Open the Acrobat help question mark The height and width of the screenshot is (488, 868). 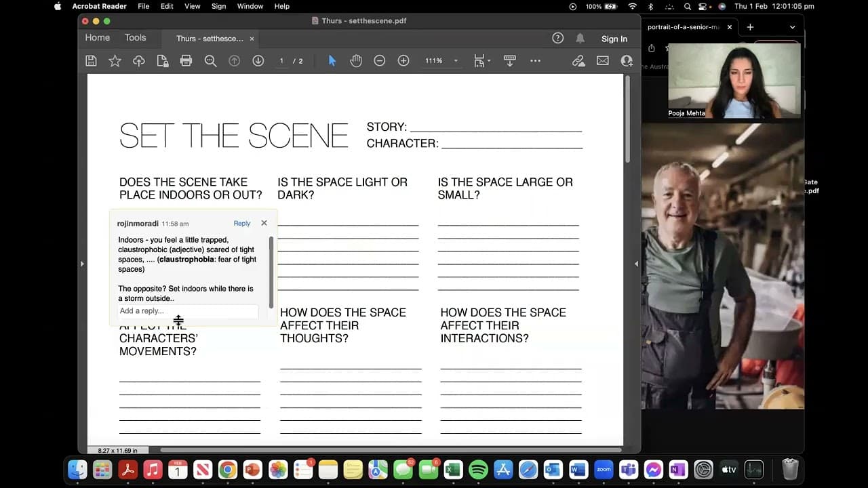(x=557, y=39)
